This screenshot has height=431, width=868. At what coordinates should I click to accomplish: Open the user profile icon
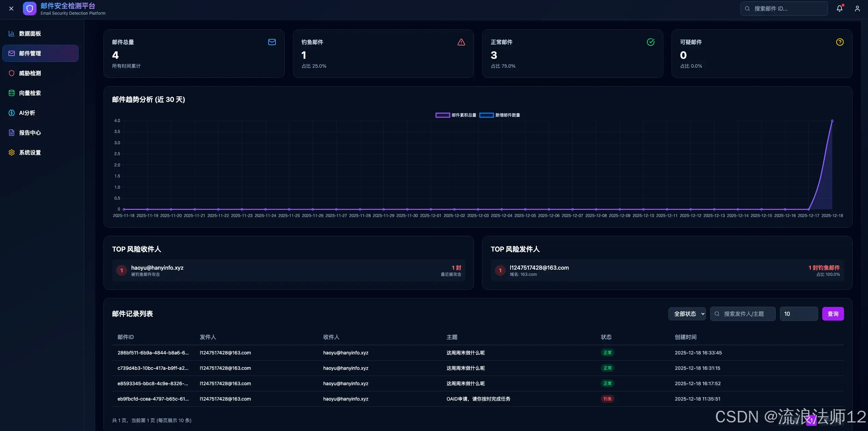pyautogui.click(x=857, y=9)
